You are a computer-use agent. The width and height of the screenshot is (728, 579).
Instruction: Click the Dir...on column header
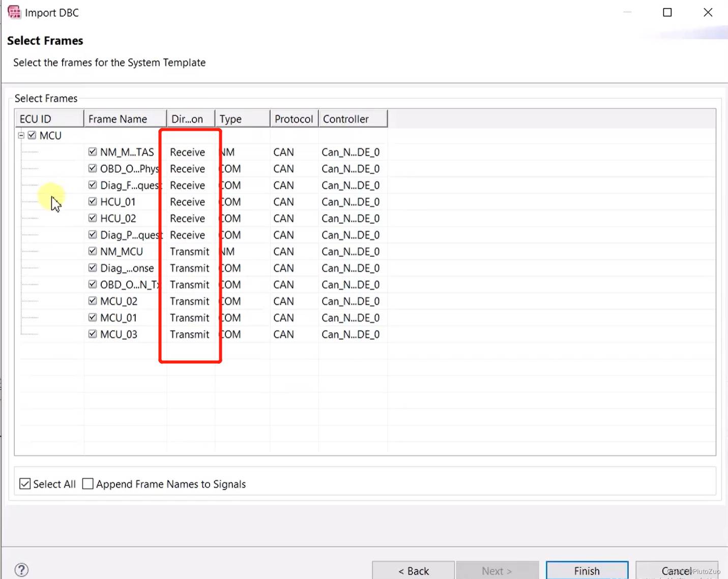[191, 119]
